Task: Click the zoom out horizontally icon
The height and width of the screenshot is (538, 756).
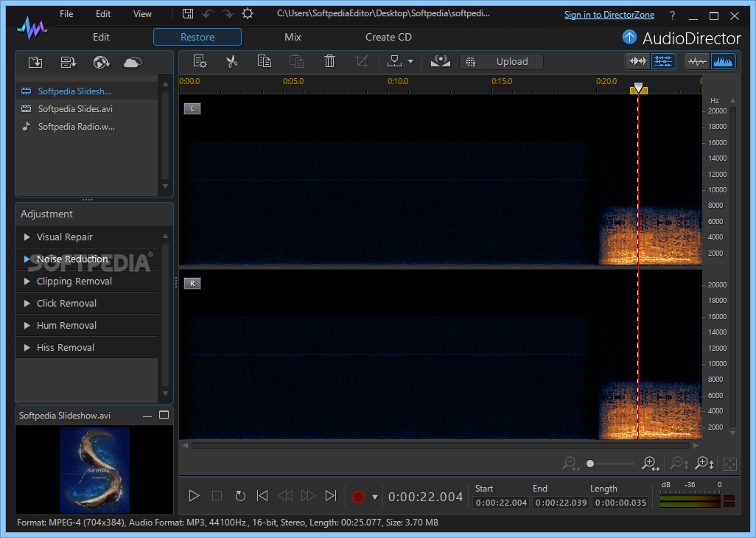Action: click(571, 464)
